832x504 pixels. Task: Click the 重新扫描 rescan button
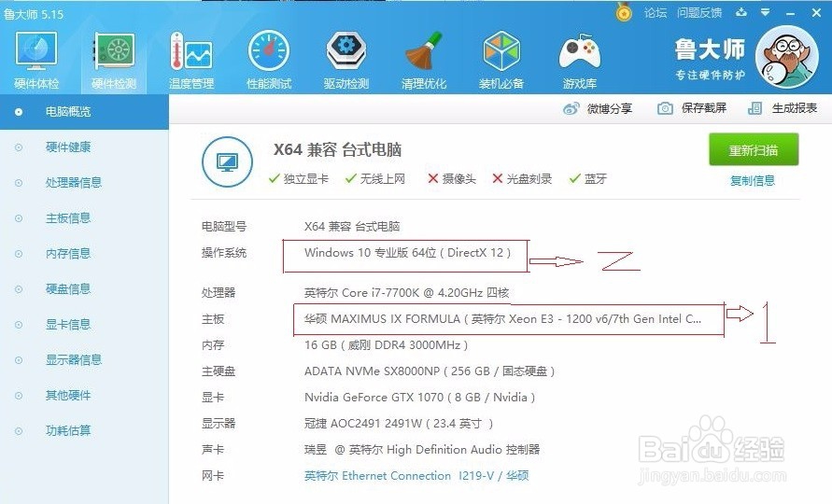point(754,150)
